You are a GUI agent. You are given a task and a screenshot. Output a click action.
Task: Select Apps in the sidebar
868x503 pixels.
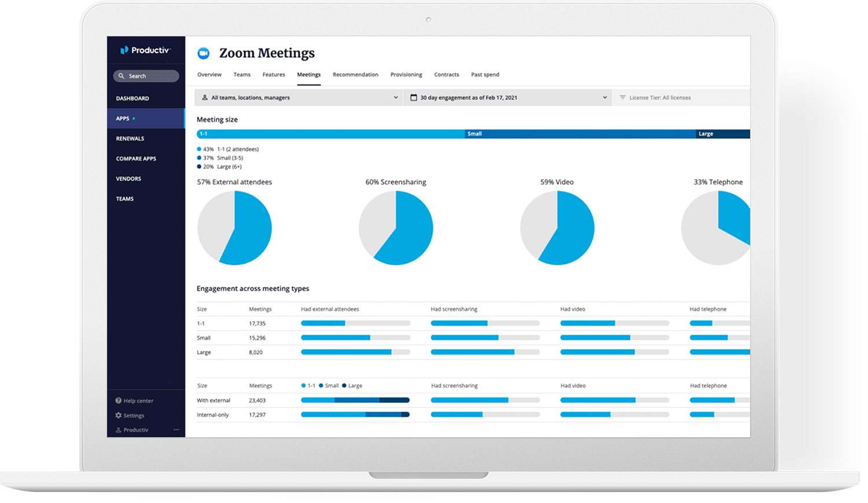tap(146, 119)
